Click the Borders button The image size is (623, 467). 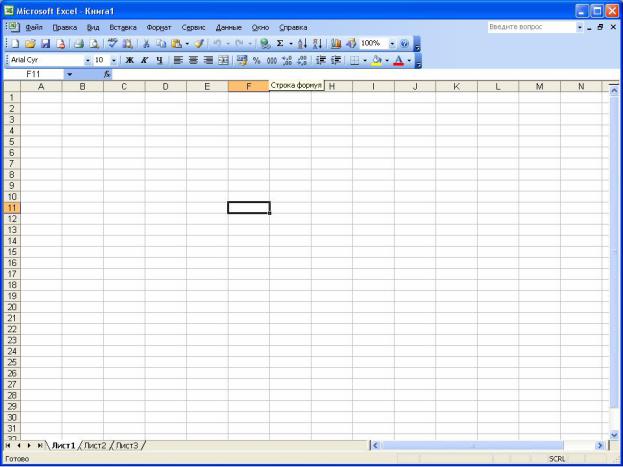click(x=354, y=60)
